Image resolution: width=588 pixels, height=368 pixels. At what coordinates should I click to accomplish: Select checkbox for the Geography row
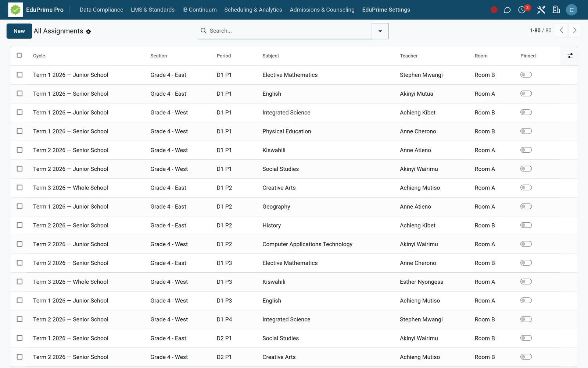(19, 206)
